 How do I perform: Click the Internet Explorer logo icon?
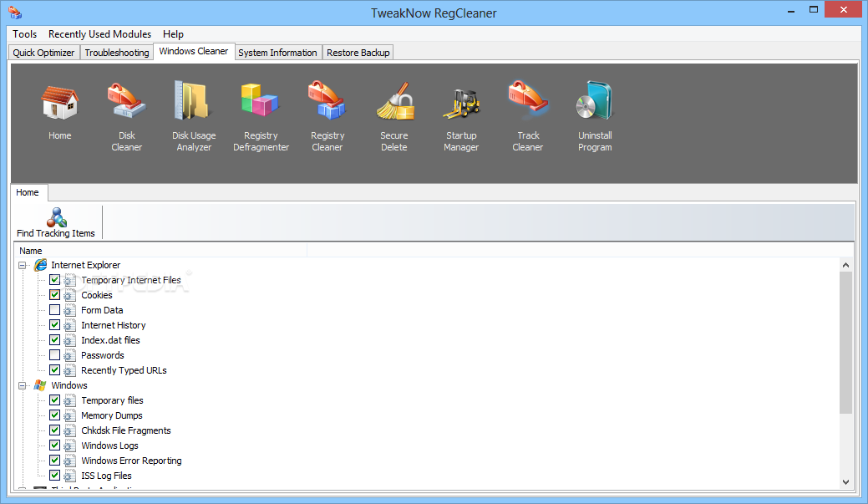point(40,265)
